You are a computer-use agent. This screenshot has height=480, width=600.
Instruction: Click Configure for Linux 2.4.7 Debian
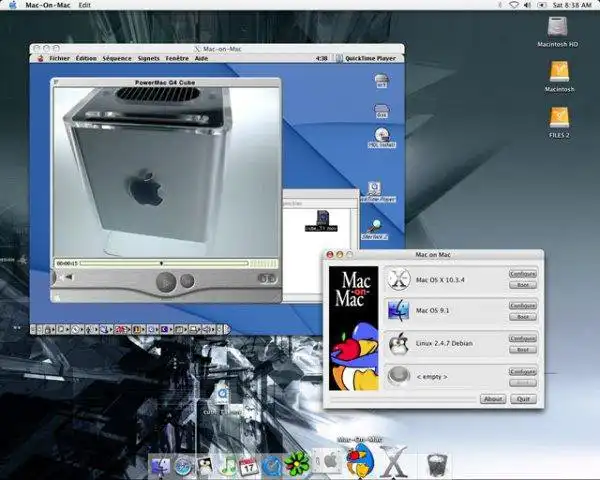click(x=522, y=338)
